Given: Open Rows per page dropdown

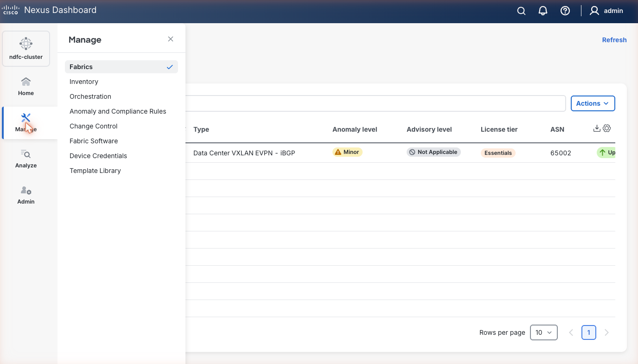Looking at the screenshot, I should (544, 332).
